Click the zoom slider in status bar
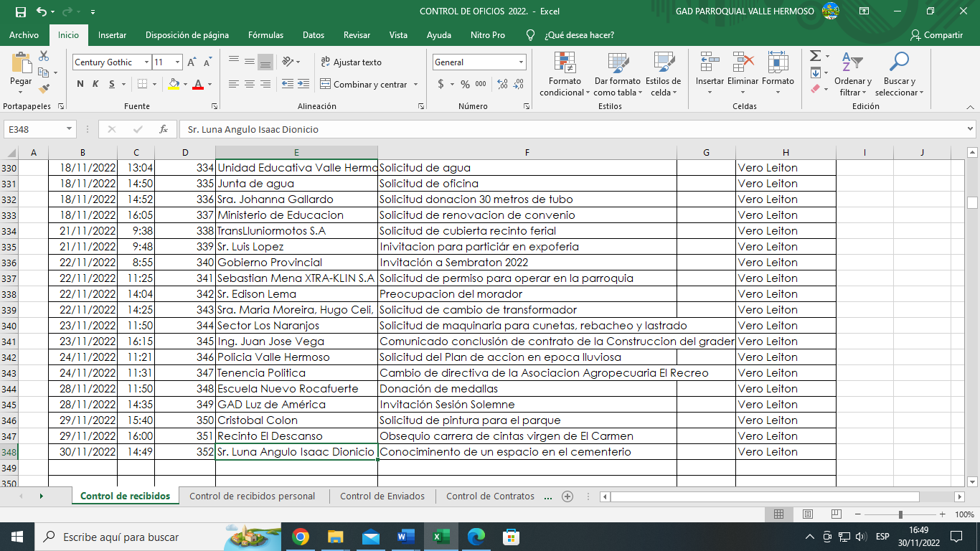 [x=900, y=514]
